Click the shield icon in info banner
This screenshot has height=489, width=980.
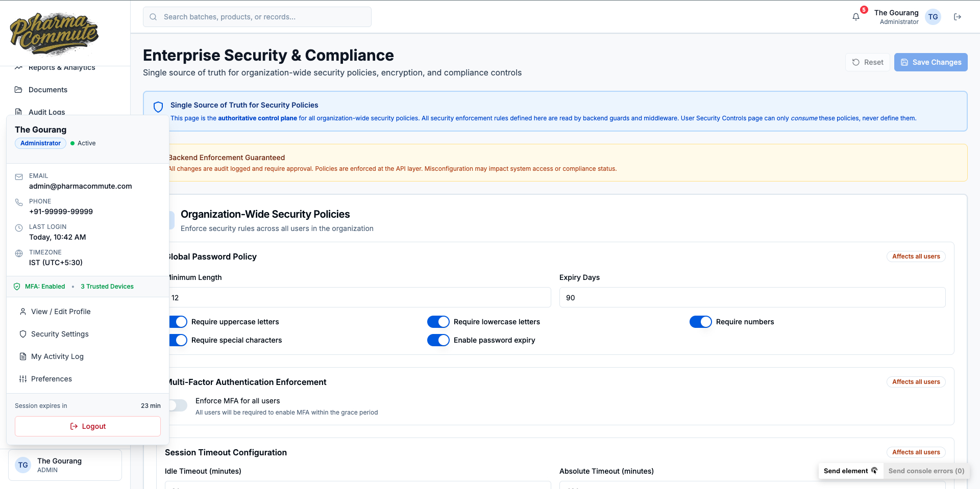pyautogui.click(x=158, y=107)
